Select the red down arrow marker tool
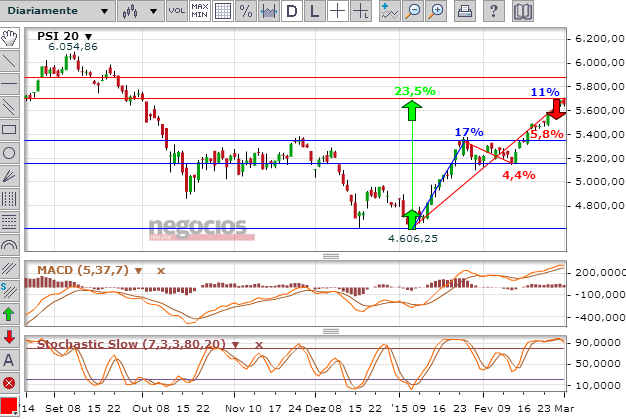The width and height of the screenshot is (626, 419). point(10,337)
